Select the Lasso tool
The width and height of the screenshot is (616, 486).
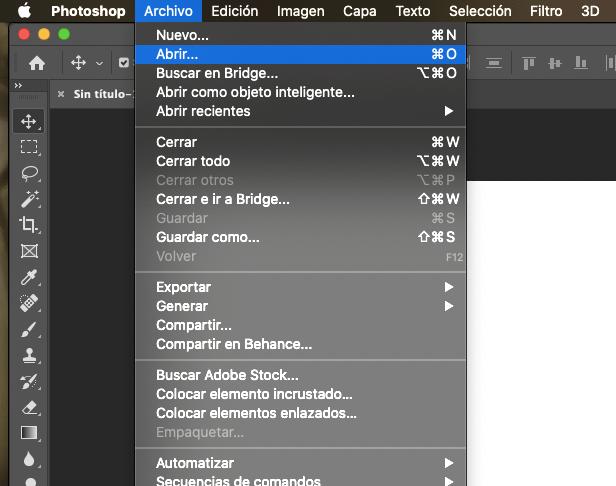coord(29,173)
